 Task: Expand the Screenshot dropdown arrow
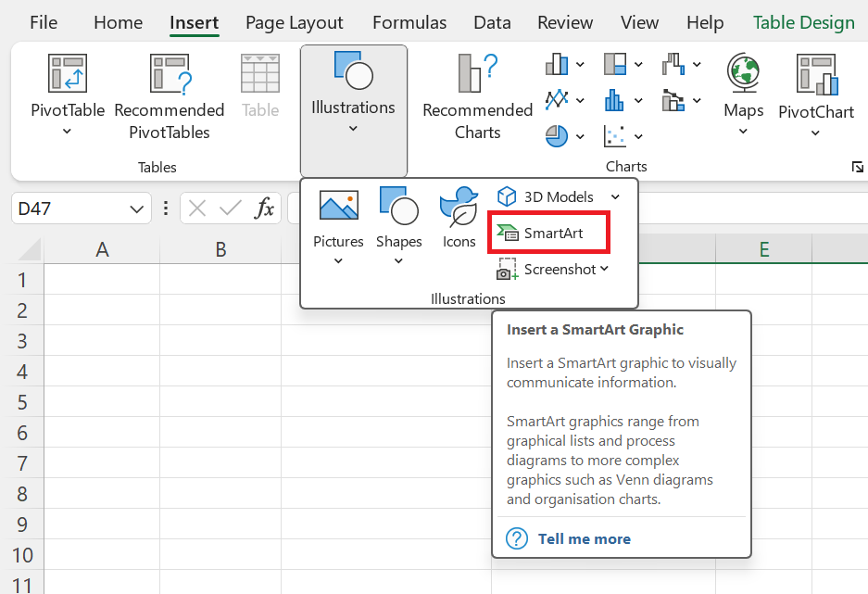[x=604, y=269]
